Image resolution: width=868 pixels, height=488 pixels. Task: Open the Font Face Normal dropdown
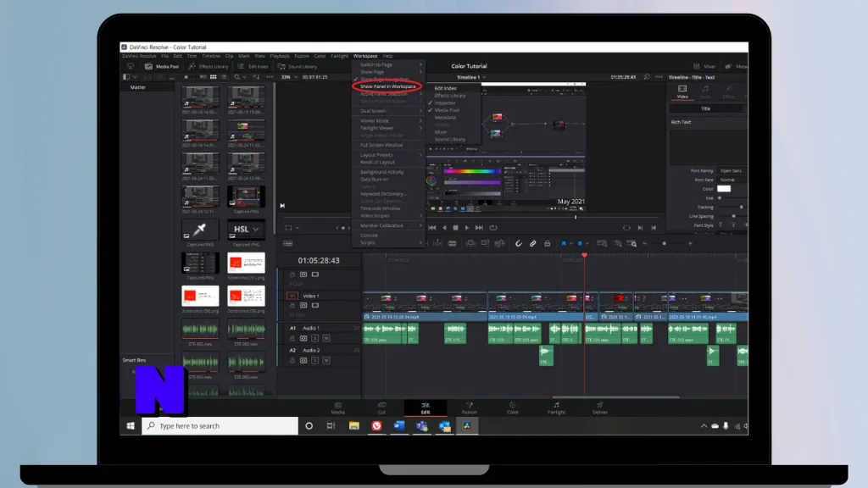pyautogui.click(x=732, y=180)
